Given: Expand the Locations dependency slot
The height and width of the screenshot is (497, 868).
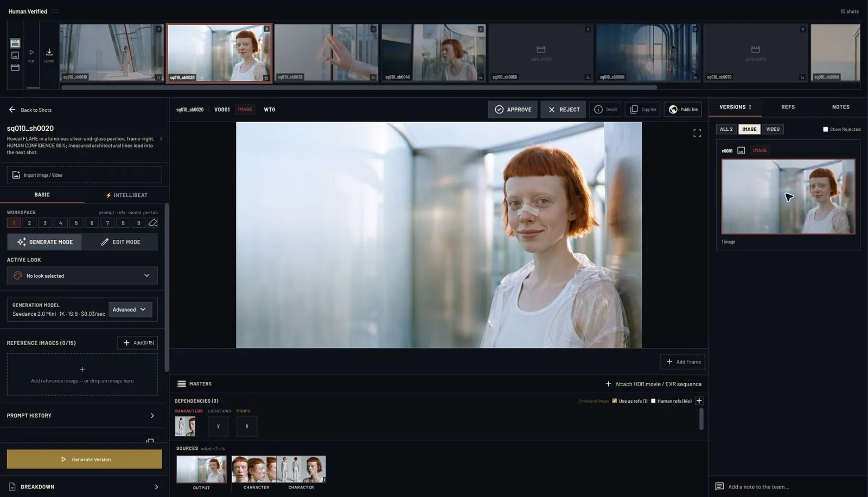Looking at the screenshot, I should click(x=218, y=426).
